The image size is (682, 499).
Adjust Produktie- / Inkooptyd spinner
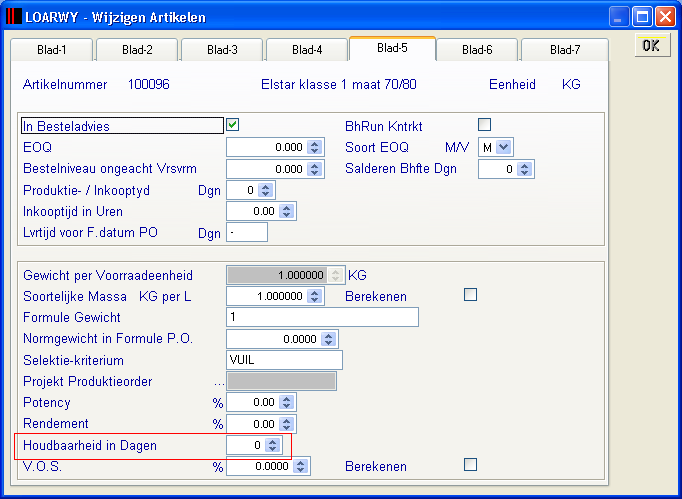[265, 190]
